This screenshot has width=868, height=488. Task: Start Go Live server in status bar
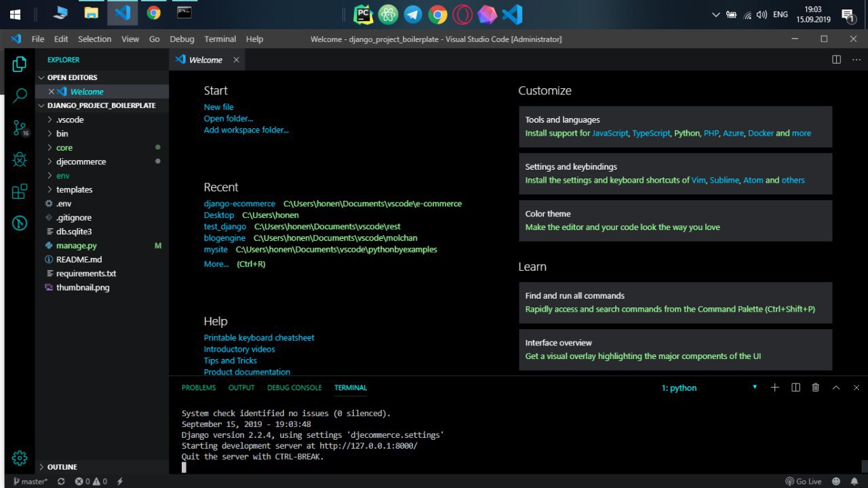click(803, 481)
